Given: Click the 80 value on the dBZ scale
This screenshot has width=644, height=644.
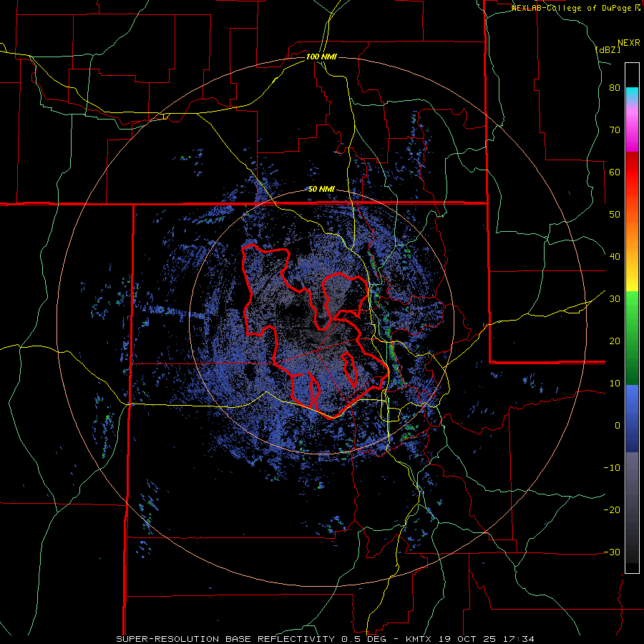Looking at the screenshot, I should (x=615, y=88).
